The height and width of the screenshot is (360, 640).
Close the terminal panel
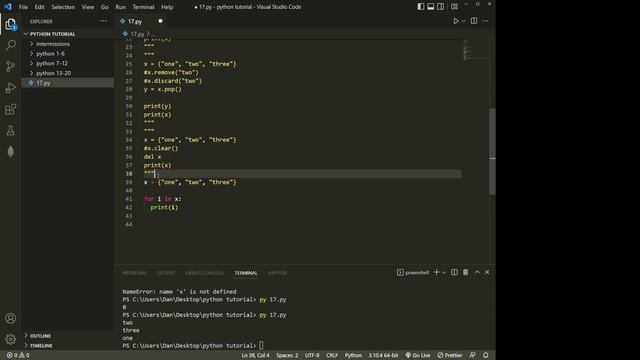click(487, 272)
